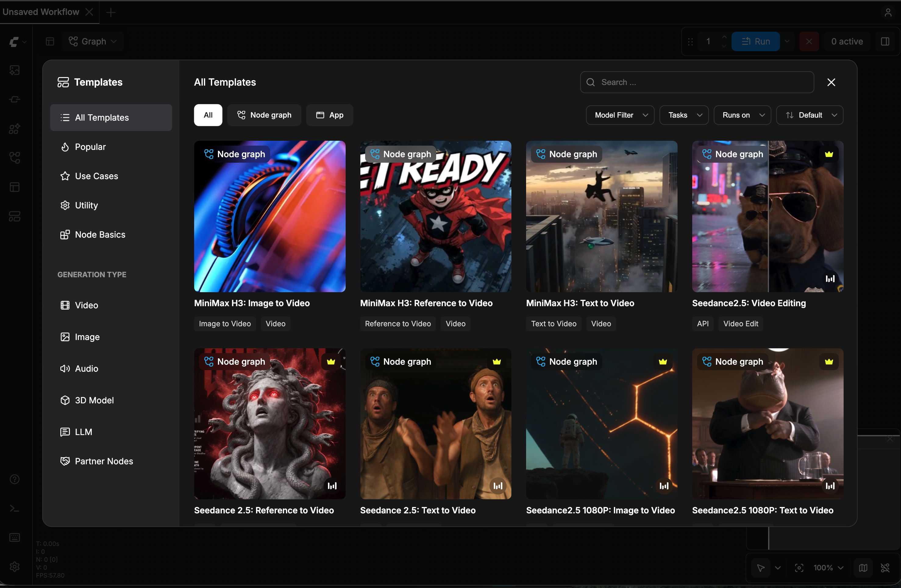Expand the Model Filter dropdown
Image resolution: width=901 pixels, height=588 pixels.
point(620,115)
